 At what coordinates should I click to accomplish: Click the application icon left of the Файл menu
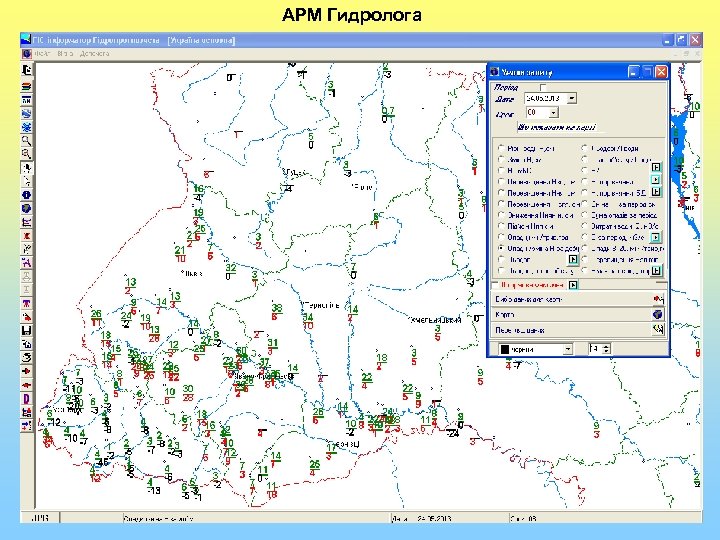coord(27,54)
